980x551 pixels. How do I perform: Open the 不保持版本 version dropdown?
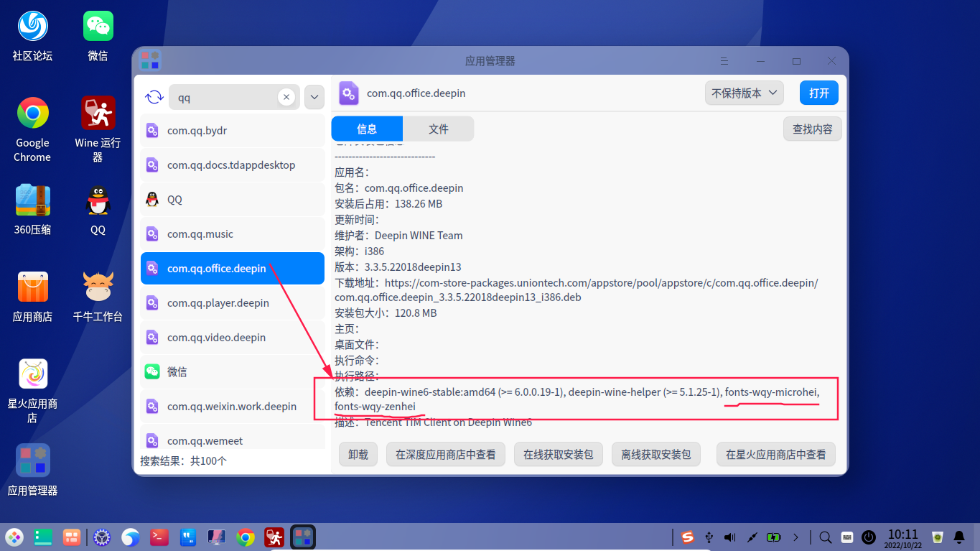744,93
